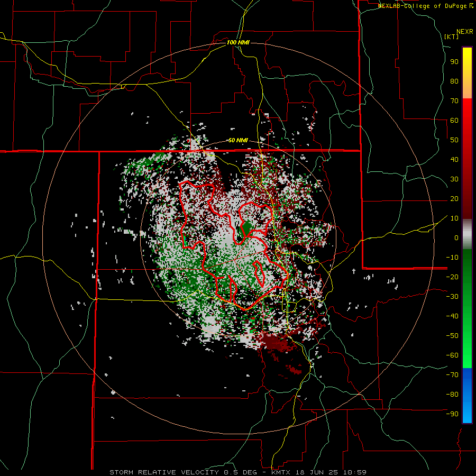Click the "-70" velocity scale value

452,375
